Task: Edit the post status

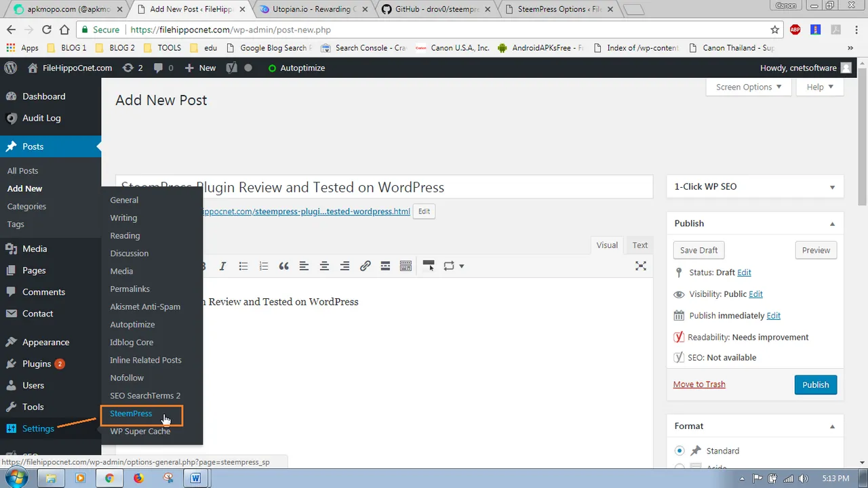Action: pyautogui.click(x=744, y=272)
